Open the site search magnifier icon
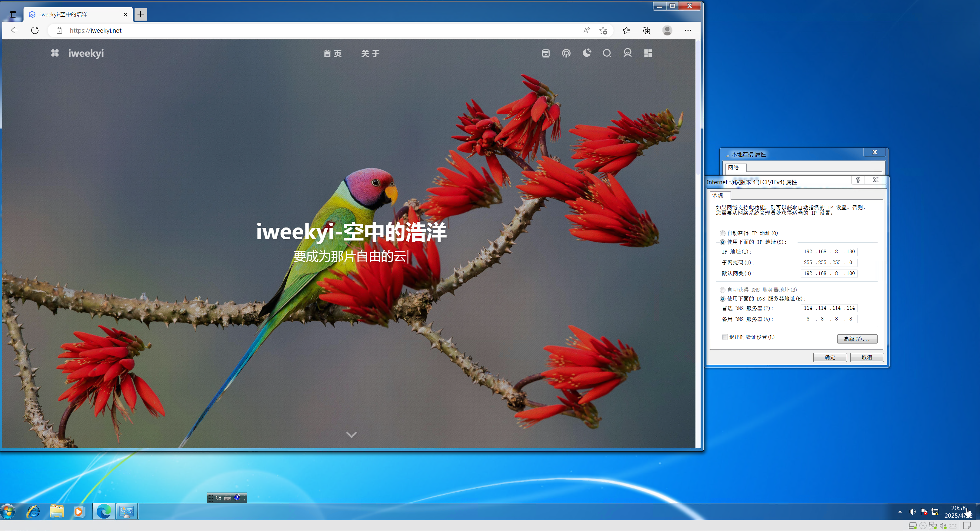The width and height of the screenshot is (980, 531). [x=607, y=53]
